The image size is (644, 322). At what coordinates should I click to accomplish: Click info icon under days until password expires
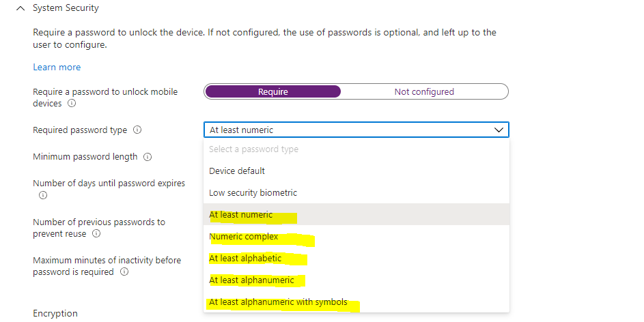coord(43,195)
